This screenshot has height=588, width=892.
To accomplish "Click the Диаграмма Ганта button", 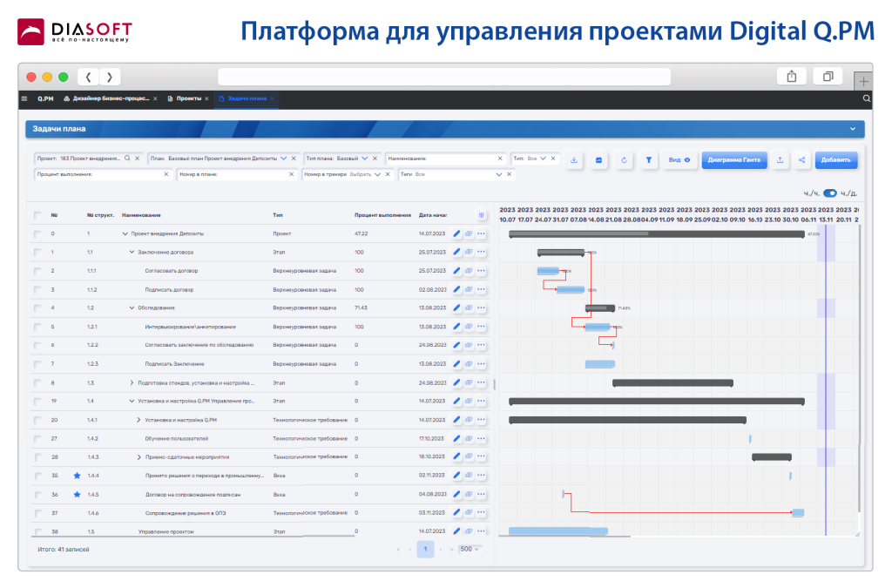I will (733, 160).
